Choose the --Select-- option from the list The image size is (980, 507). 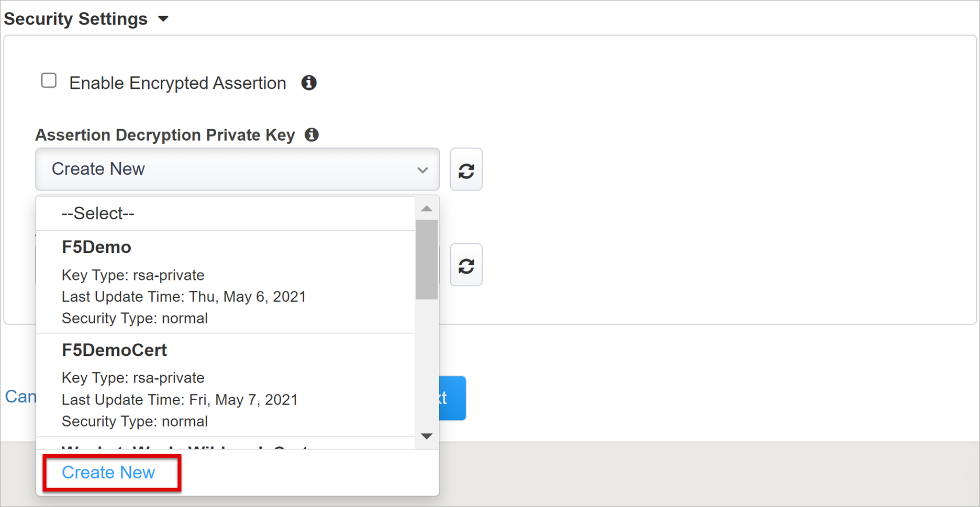coord(98,213)
